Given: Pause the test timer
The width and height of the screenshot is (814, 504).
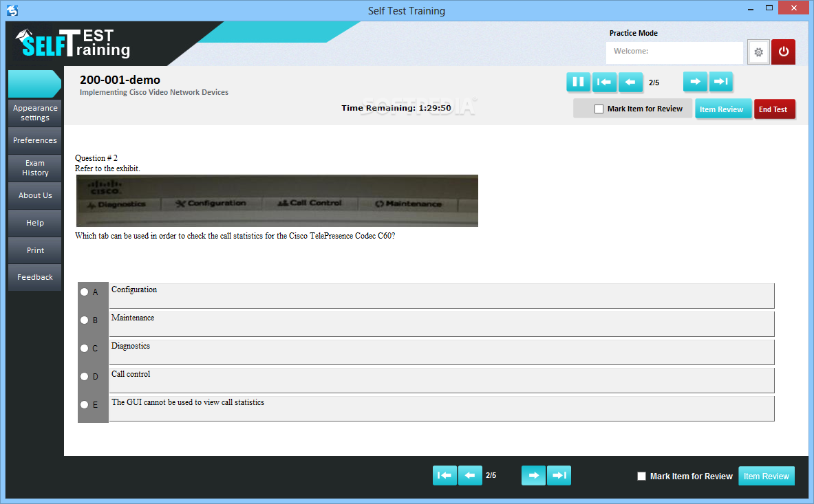Looking at the screenshot, I should pyautogui.click(x=578, y=82).
